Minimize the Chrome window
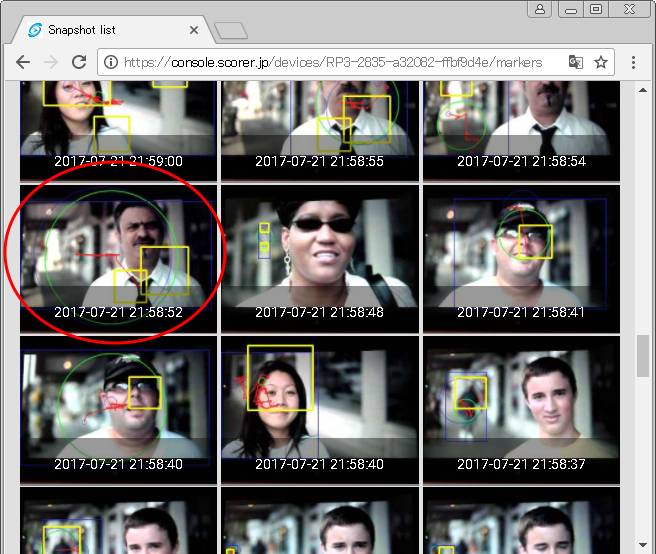The image size is (656, 554). tap(571, 9)
